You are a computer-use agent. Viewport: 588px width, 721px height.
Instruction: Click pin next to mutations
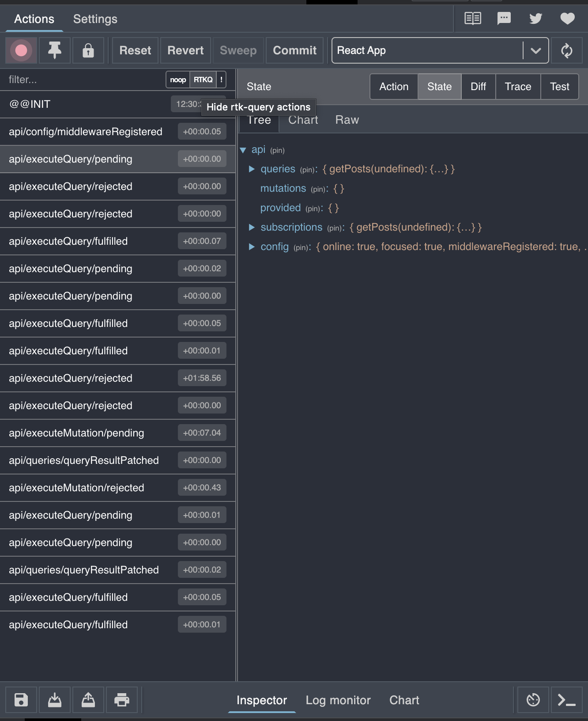coord(318,190)
